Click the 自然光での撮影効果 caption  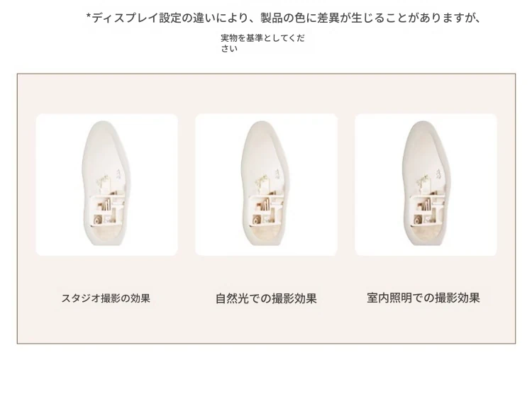266,298
